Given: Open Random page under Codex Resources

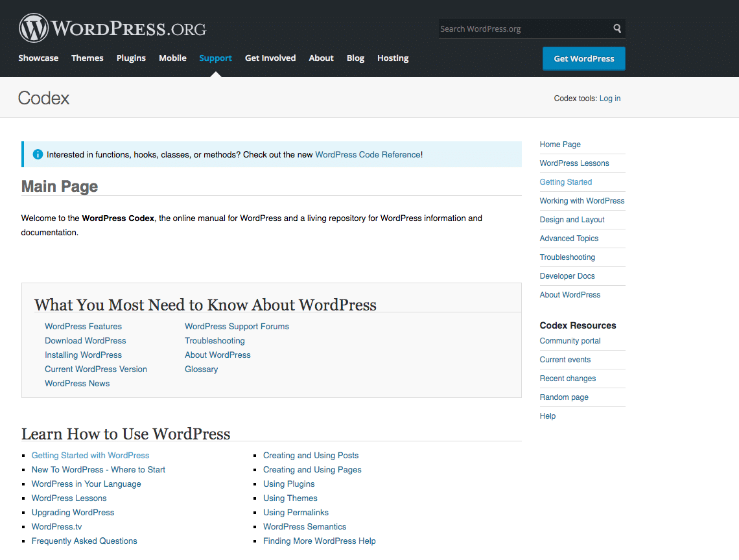Looking at the screenshot, I should 564,397.
